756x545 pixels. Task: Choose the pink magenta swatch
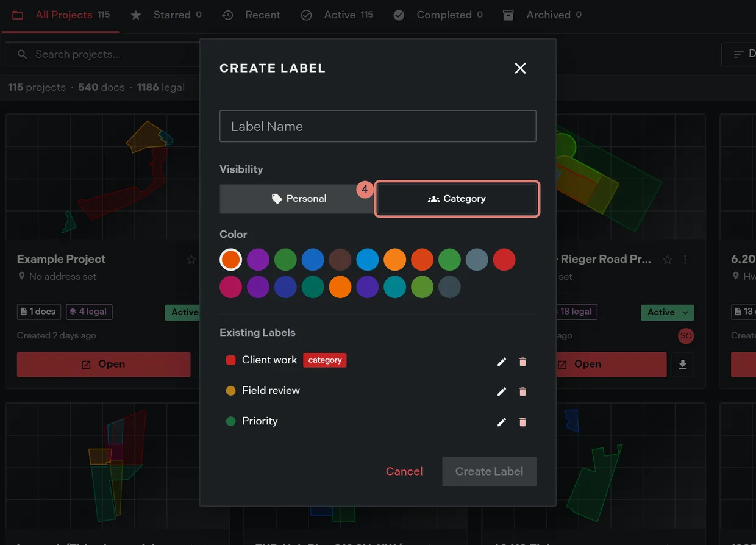tap(230, 287)
